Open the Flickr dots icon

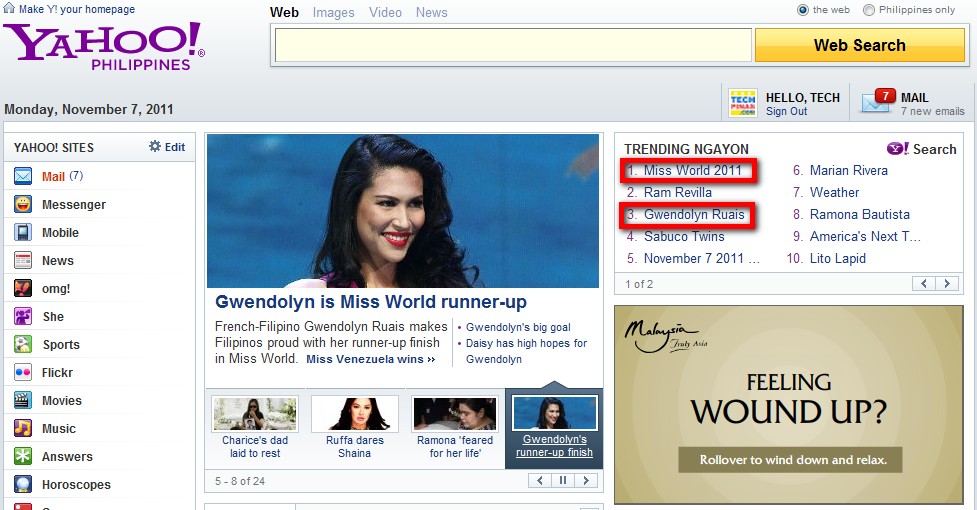[x=23, y=372]
